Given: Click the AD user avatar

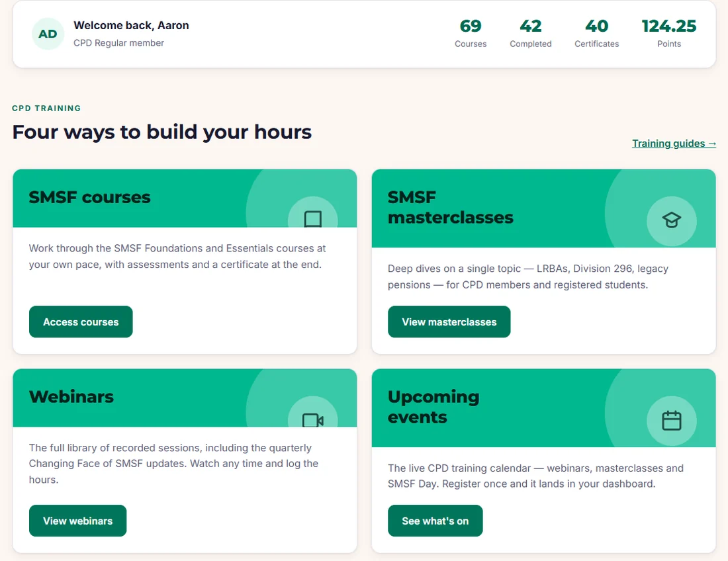Looking at the screenshot, I should tap(48, 34).
